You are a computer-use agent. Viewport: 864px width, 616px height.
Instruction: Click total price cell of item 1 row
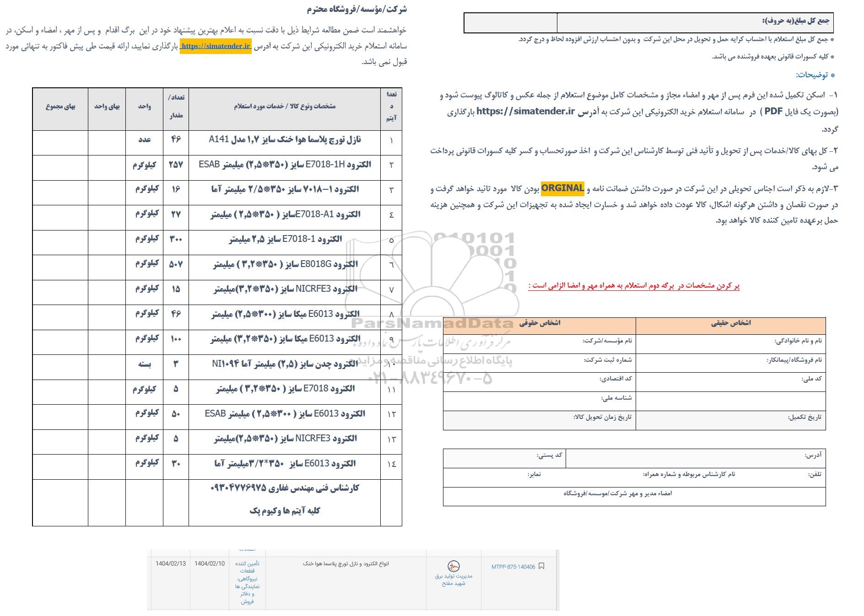point(60,143)
